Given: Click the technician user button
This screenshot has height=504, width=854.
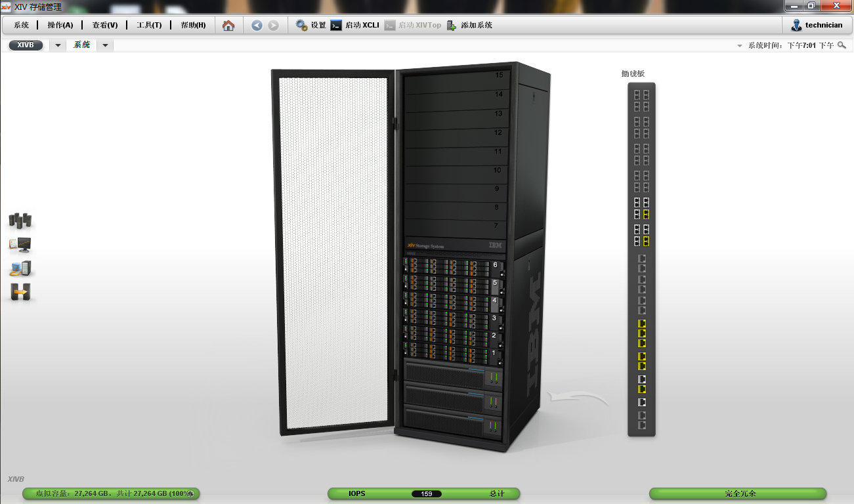Looking at the screenshot, I should pos(817,26).
